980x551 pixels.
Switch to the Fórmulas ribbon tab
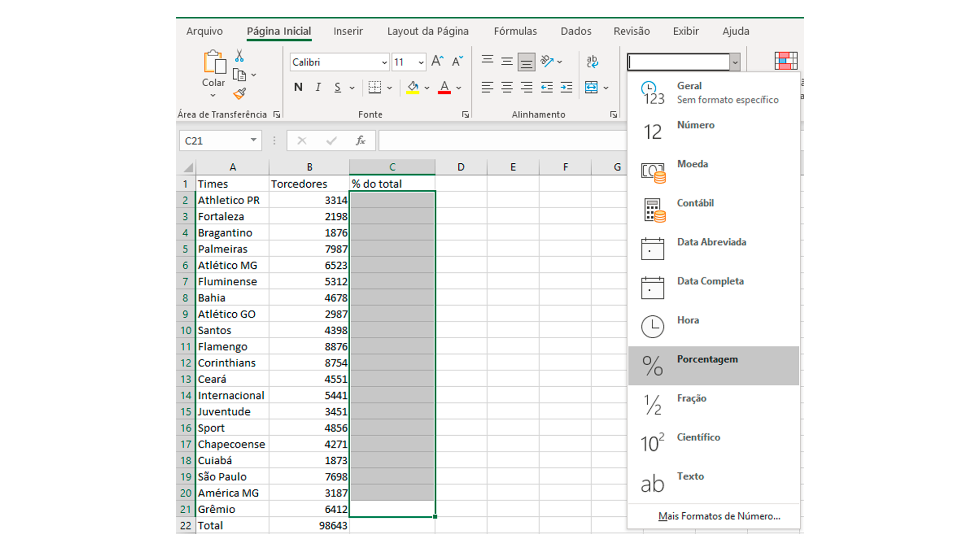pyautogui.click(x=515, y=31)
